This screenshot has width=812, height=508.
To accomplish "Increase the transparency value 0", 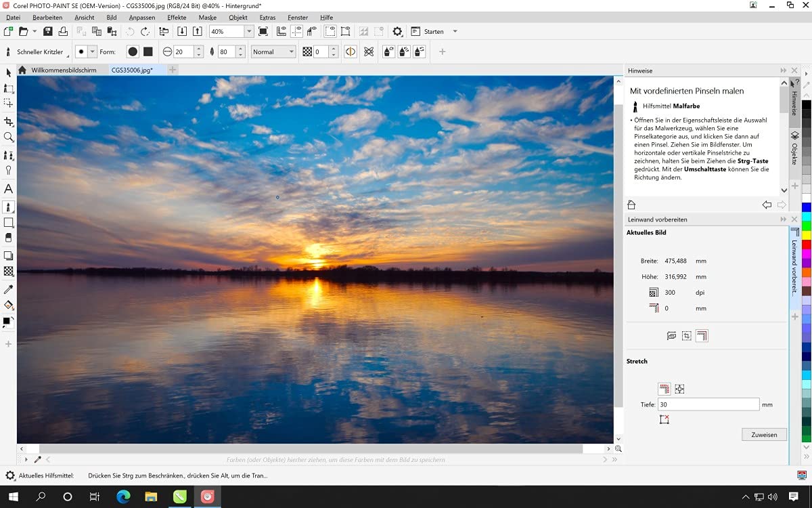I will (334, 48).
